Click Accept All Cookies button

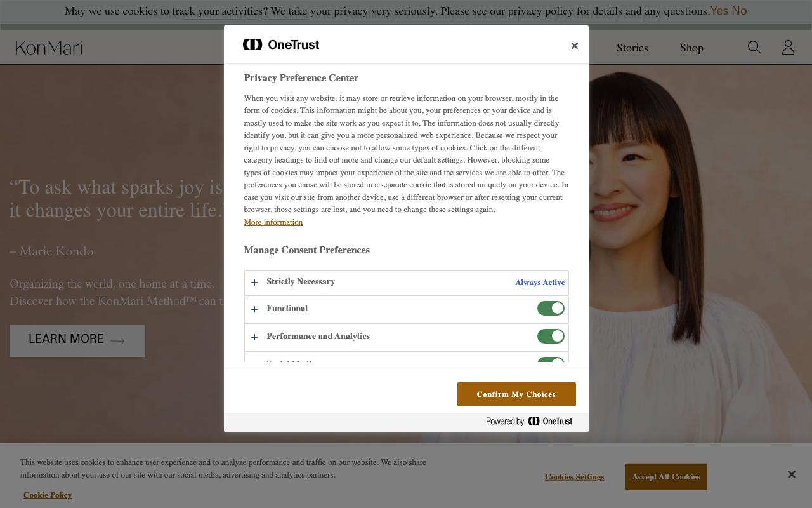[666, 477]
